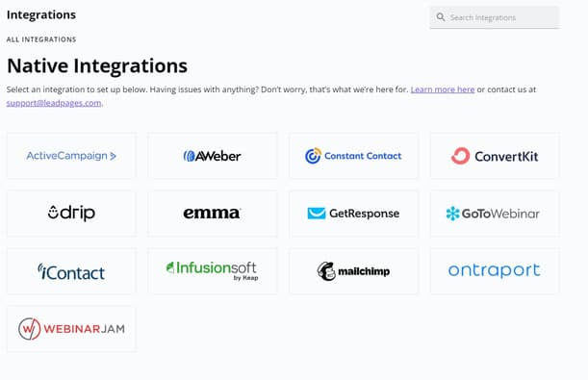The image size is (588, 380).
Task: Focus the Search Integrations field
Action: tap(495, 17)
